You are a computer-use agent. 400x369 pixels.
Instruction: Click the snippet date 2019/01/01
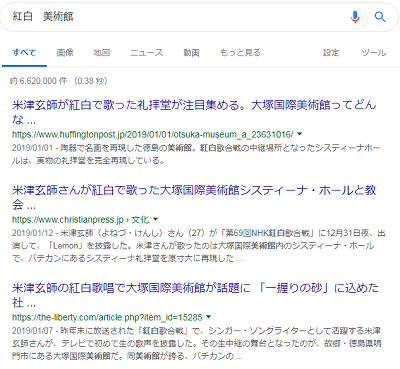[x=33, y=148]
